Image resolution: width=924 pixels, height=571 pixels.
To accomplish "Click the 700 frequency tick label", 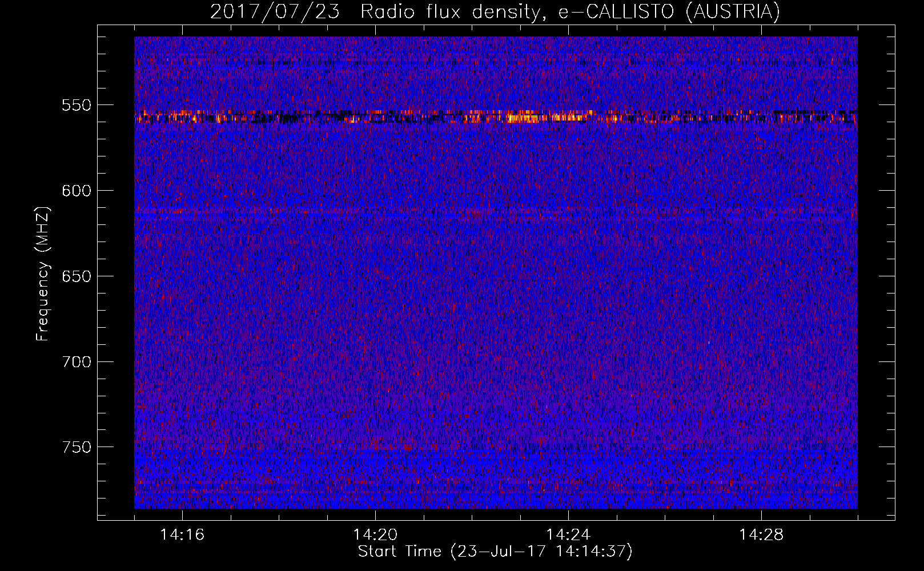I will coord(77,362).
